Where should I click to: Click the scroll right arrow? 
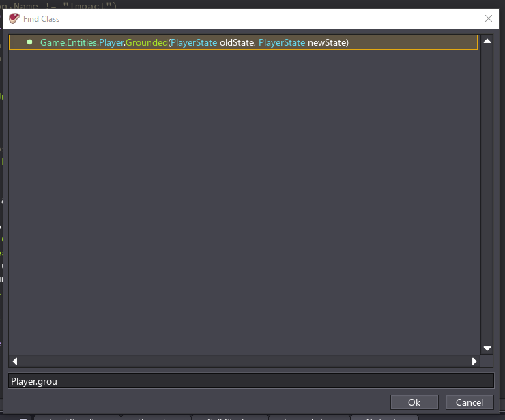pyautogui.click(x=474, y=361)
